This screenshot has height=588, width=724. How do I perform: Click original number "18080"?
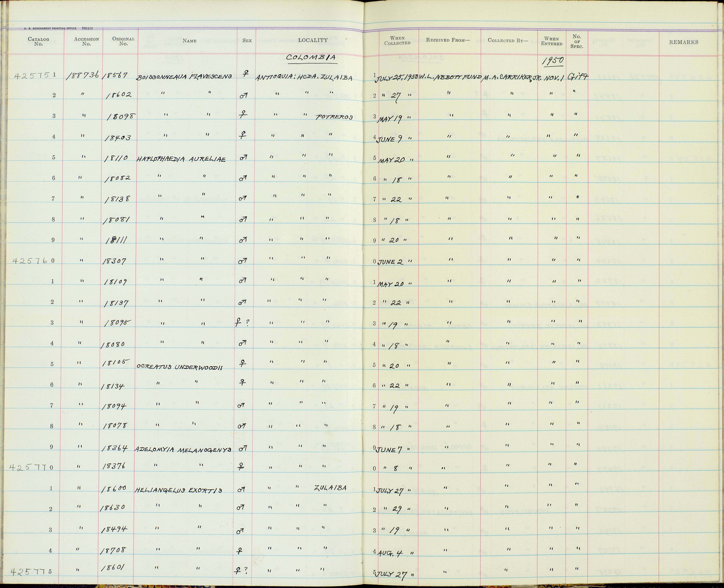click(113, 345)
